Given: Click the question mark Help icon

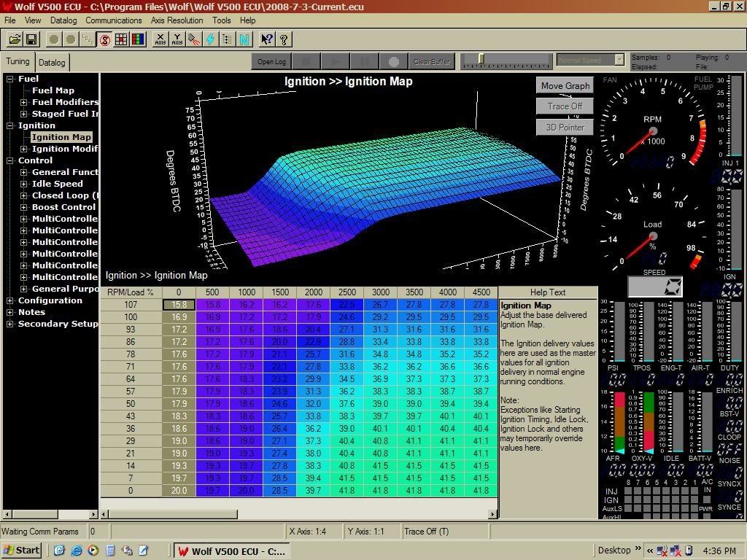Looking at the screenshot, I should pos(284,39).
